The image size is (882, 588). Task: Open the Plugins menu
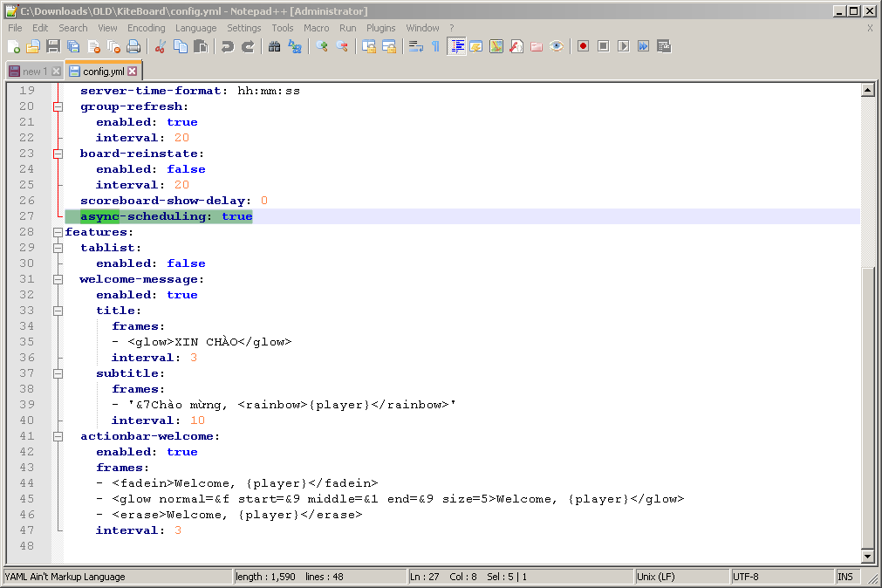[380, 28]
